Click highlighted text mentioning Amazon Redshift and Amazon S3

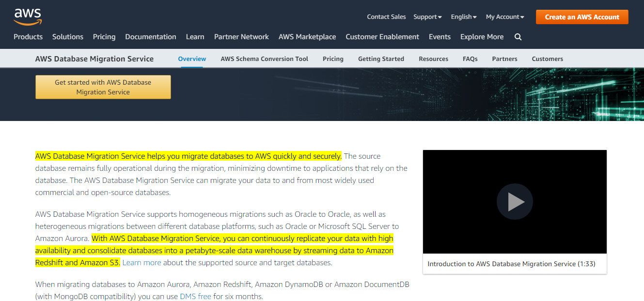214,251
